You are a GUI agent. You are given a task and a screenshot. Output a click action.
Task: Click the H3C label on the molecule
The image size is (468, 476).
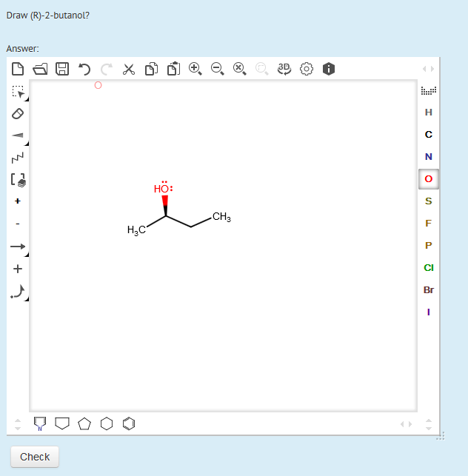[137, 230]
